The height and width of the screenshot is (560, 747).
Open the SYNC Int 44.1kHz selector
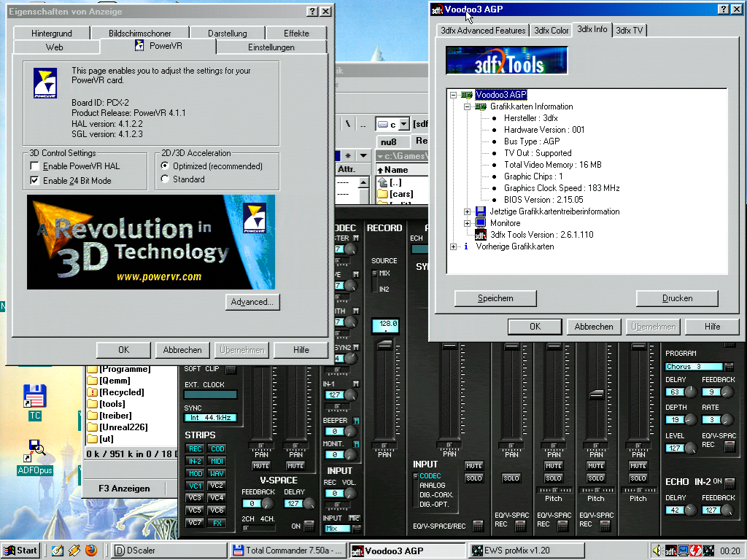tap(210, 418)
